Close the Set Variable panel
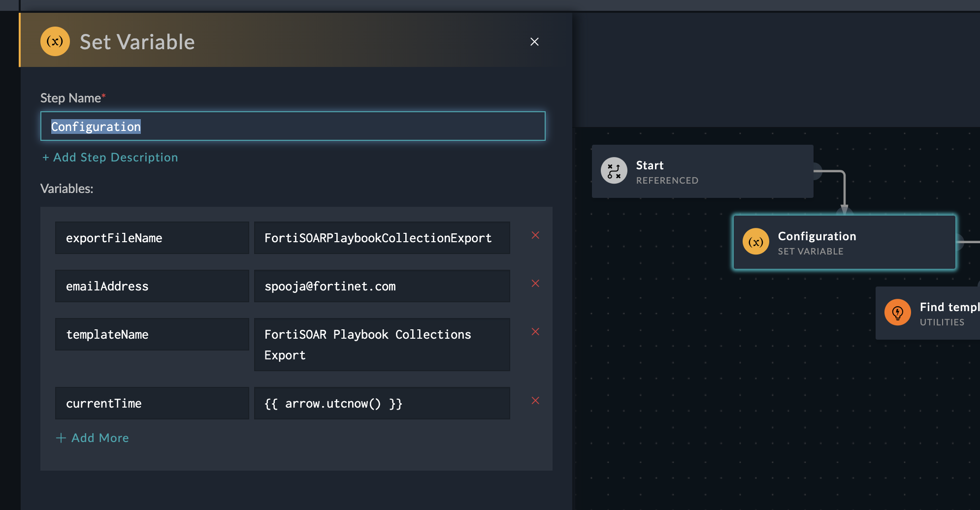Screen dimensions: 980x510 click(x=534, y=42)
